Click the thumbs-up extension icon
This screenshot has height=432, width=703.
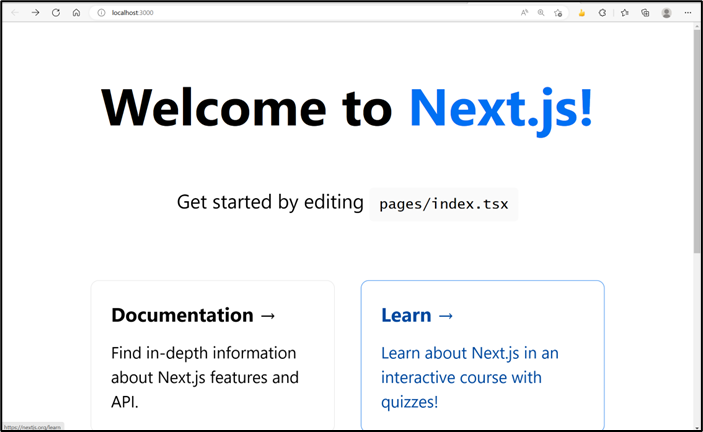[x=581, y=13]
